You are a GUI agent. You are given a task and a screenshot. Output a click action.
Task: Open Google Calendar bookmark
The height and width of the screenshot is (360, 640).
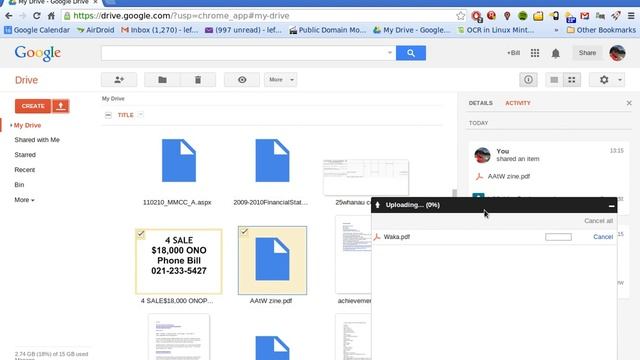click(37, 30)
